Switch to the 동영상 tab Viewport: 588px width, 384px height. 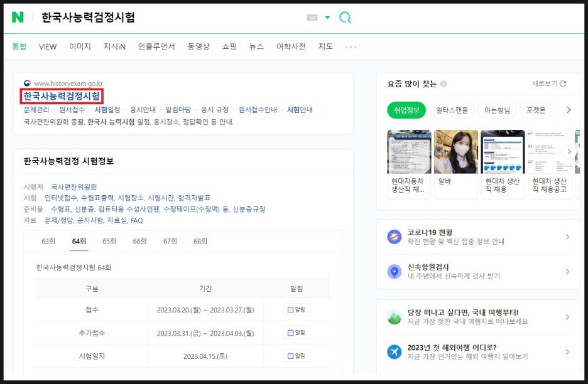199,46
